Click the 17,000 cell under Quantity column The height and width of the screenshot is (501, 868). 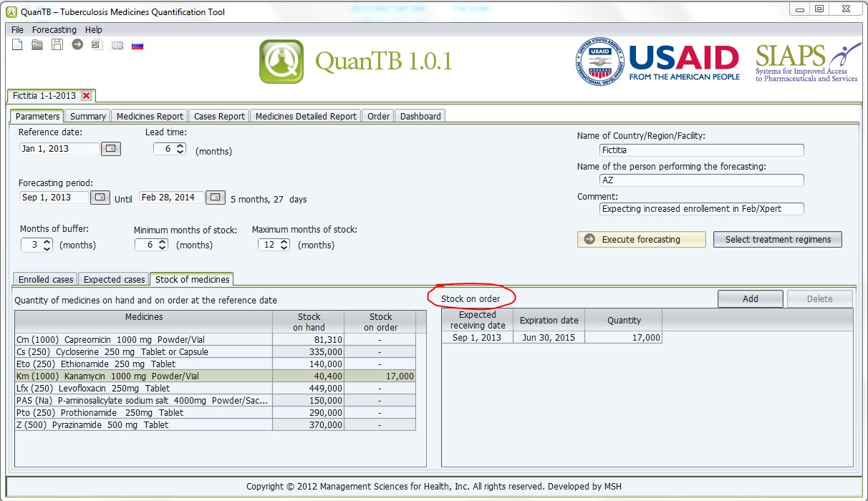[624, 338]
